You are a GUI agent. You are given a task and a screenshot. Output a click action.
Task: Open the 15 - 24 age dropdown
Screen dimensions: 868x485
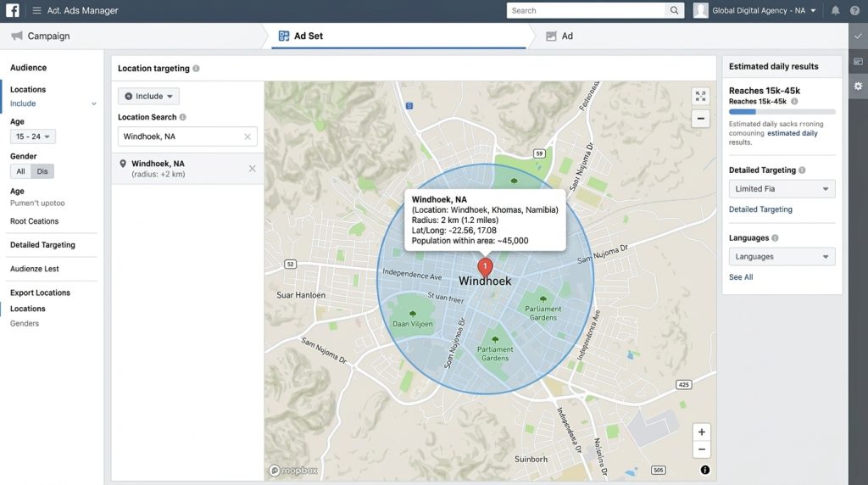33,137
